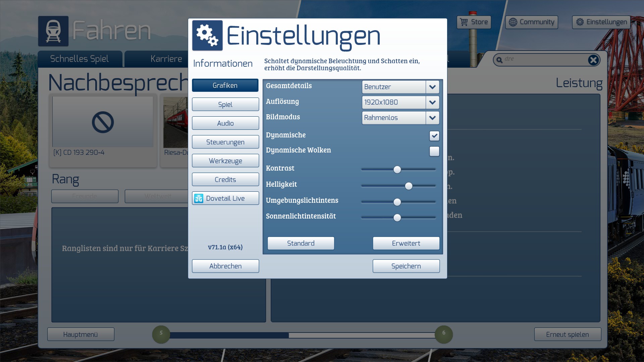This screenshot has width=644, height=362.
Task: Expand the Gesamtdetails dropdown
Action: (432, 87)
